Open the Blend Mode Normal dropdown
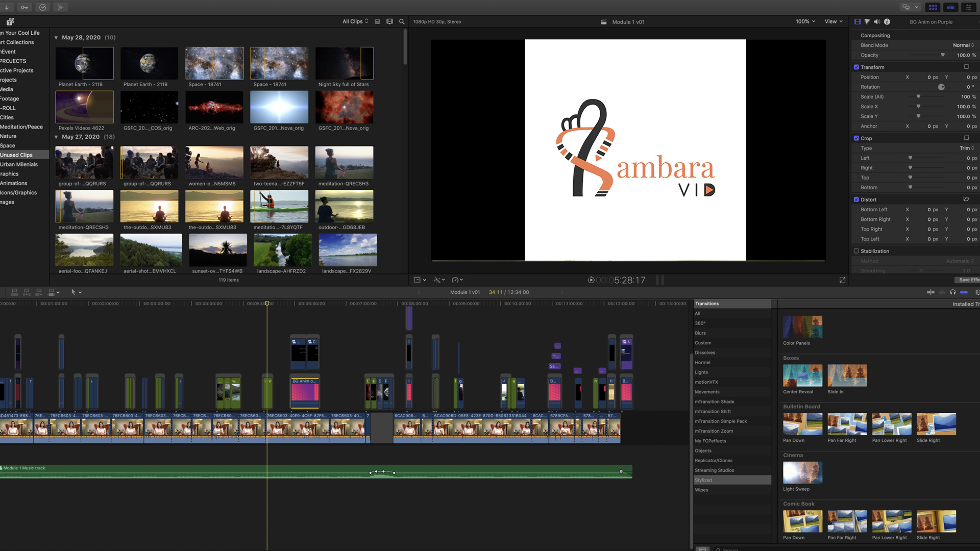Image resolution: width=980 pixels, height=551 pixels. [x=963, y=45]
